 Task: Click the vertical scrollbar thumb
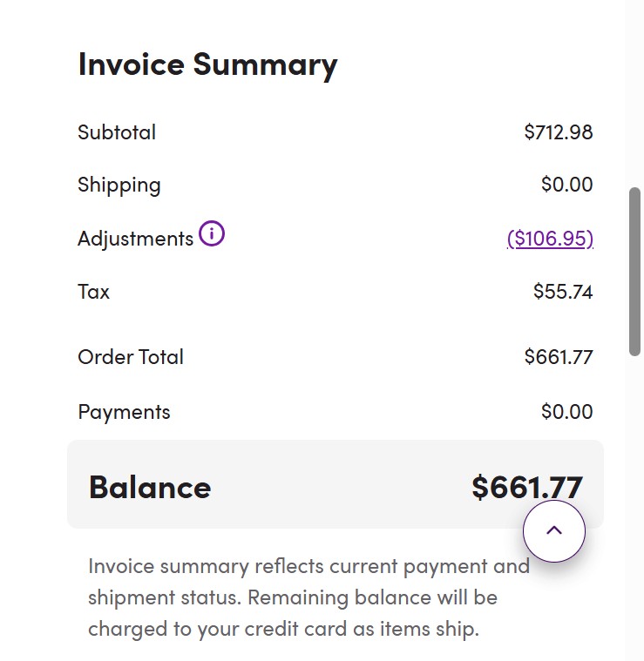point(635,271)
